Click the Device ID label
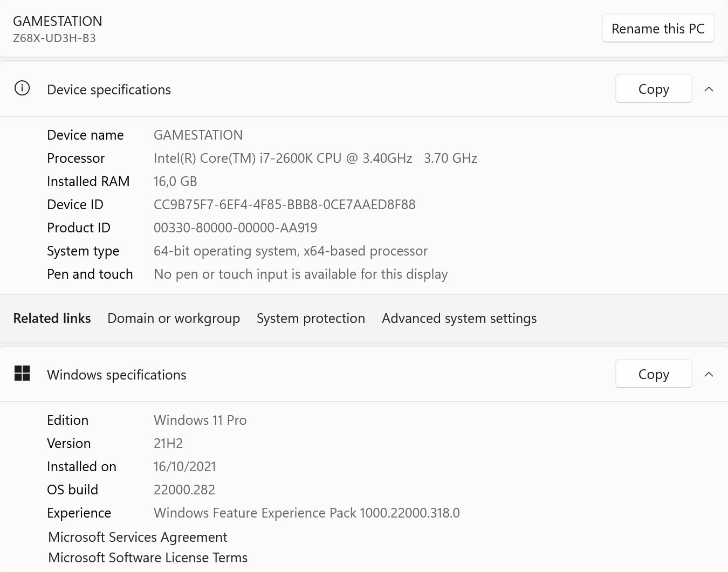Image resolution: width=728 pixels, height=572 pixels. [x=75, y=205]
